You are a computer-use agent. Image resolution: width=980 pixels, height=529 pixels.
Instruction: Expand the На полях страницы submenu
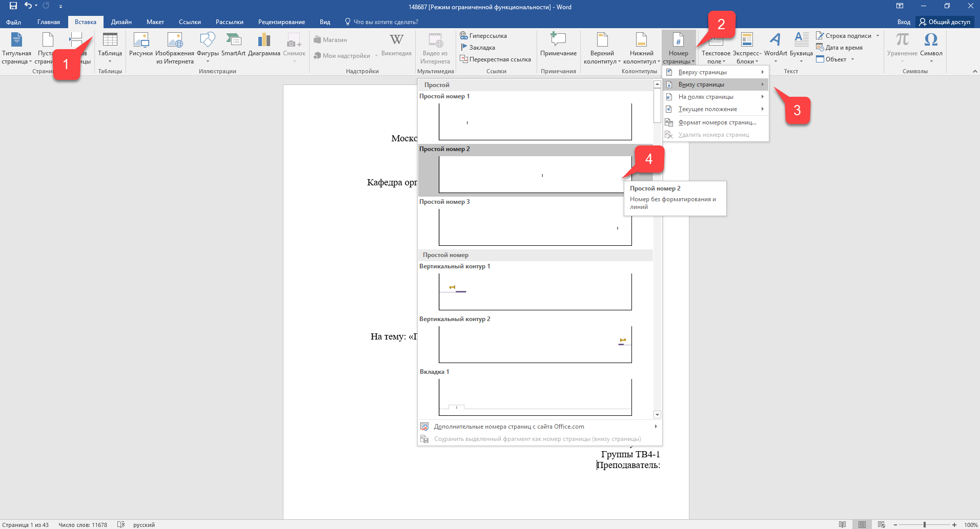pyautogui.click(x=716, y=97)
